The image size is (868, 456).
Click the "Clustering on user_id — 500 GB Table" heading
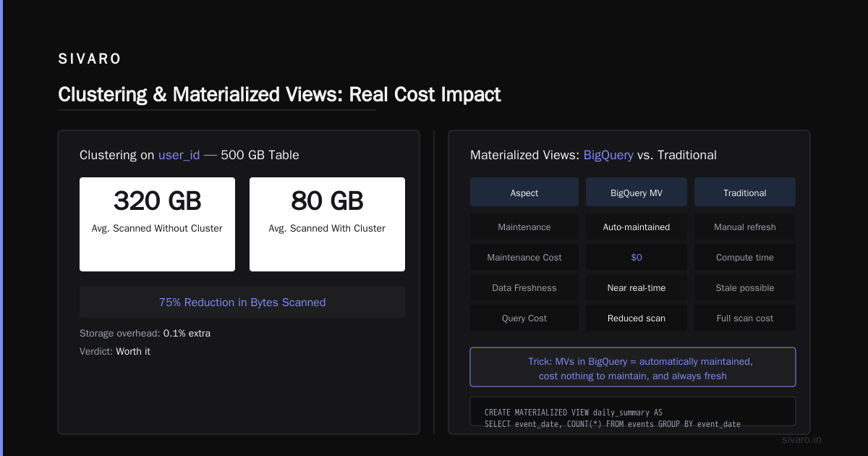190,155
